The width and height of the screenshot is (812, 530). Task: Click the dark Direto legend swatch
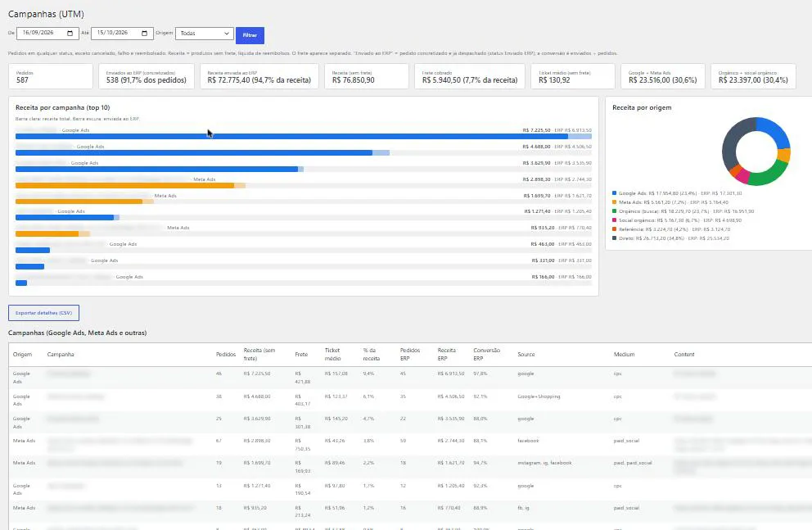coord(615,238)
